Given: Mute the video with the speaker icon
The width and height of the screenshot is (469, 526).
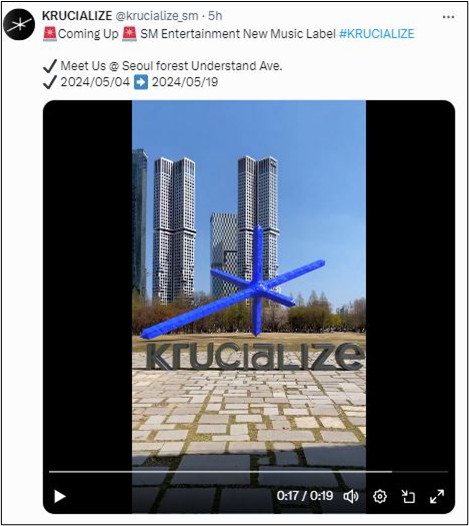Looking at the screenshot, I should [x=351, y=496].
